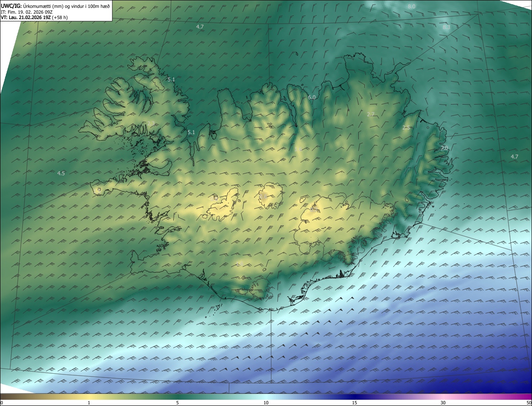Select the '15' tick label on the color scale
The width and height of the screenshot is (532, 406).
[x=355, y=403]
